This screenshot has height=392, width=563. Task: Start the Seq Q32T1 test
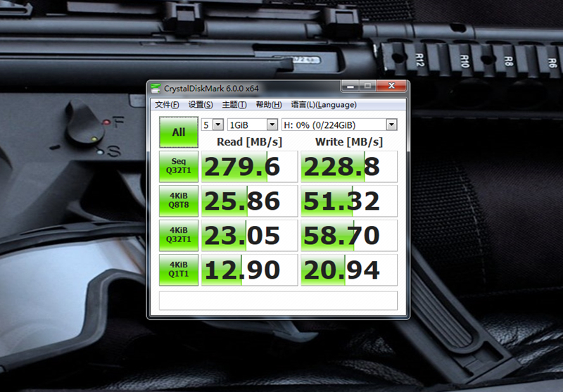click(x=179, y=166)
